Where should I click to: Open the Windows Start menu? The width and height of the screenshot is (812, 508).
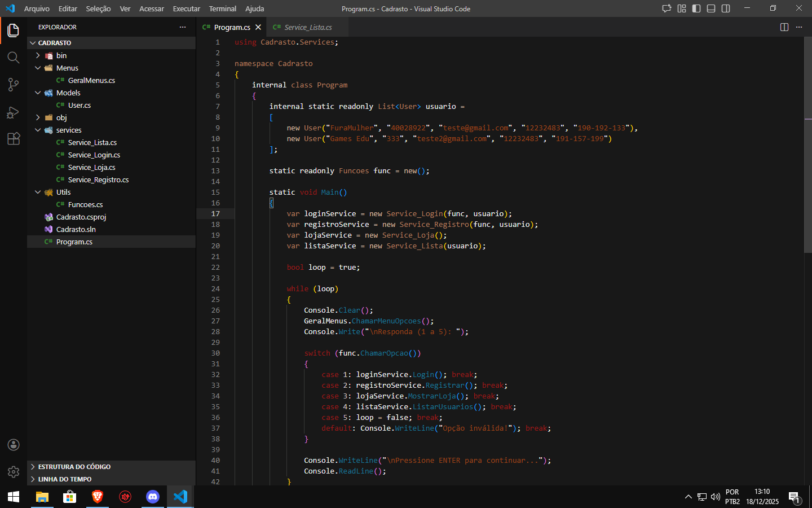[14, 497]
